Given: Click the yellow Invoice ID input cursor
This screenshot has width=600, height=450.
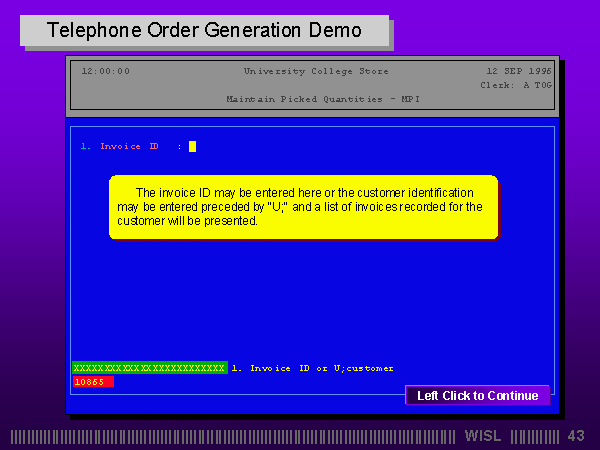Looking at the screenshot, I should coord(192,146).
